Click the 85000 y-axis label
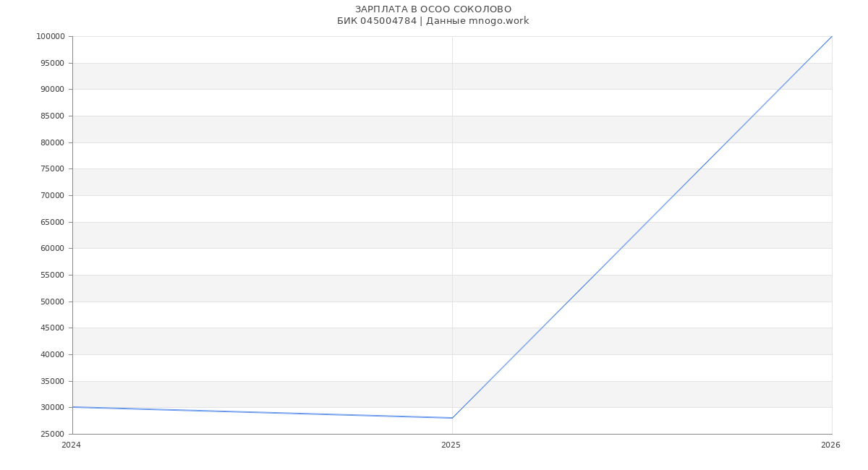The height and width of the screenshot is (470, 868). (x=52, y=116)
